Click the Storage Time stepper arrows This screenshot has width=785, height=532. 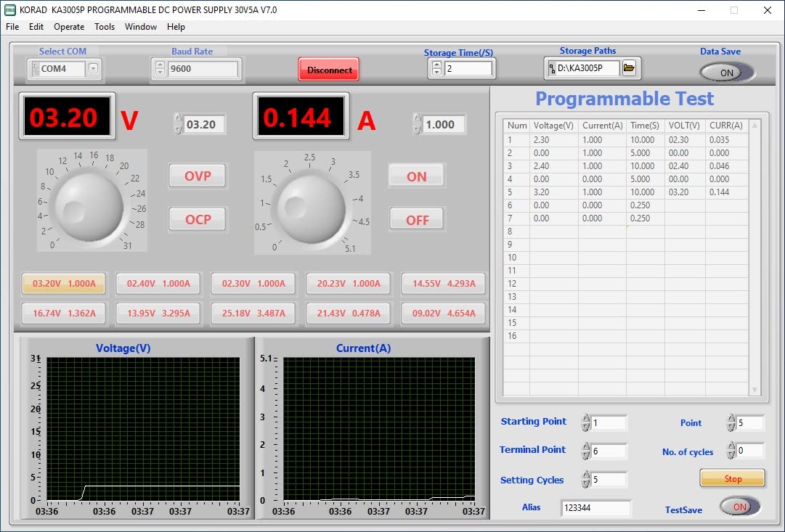coord(436,68)
